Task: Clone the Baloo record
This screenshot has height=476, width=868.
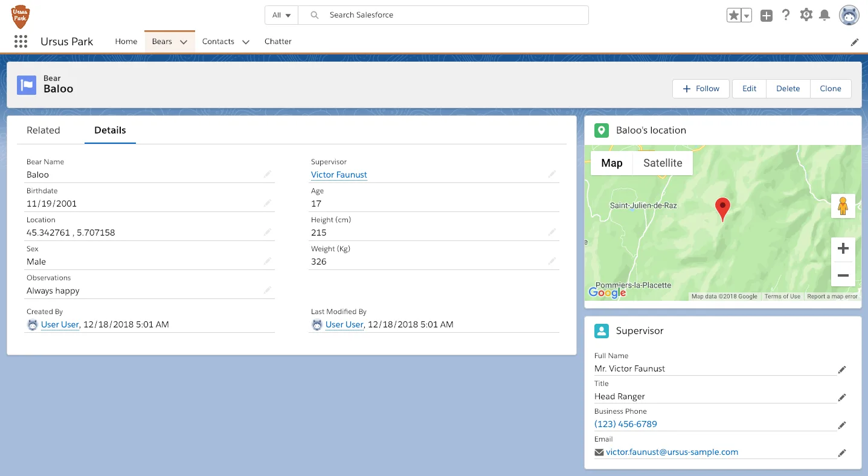Action: coord(831,89)
